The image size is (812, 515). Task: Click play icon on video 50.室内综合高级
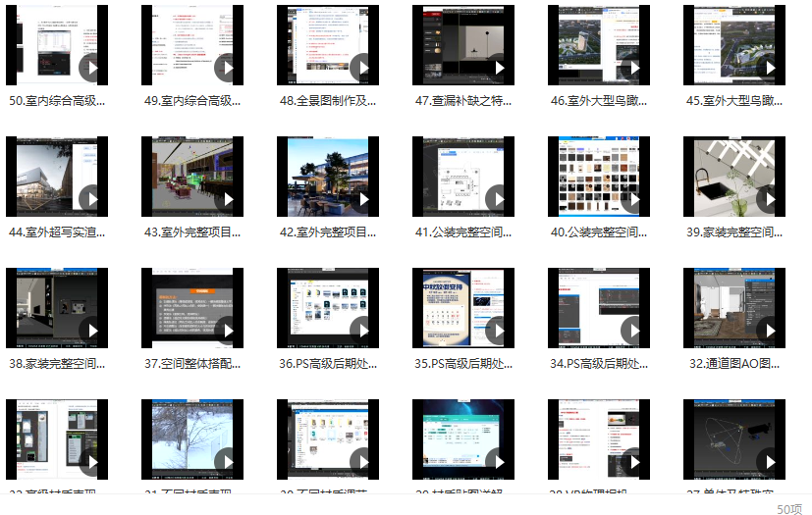(x=91, y=67)
